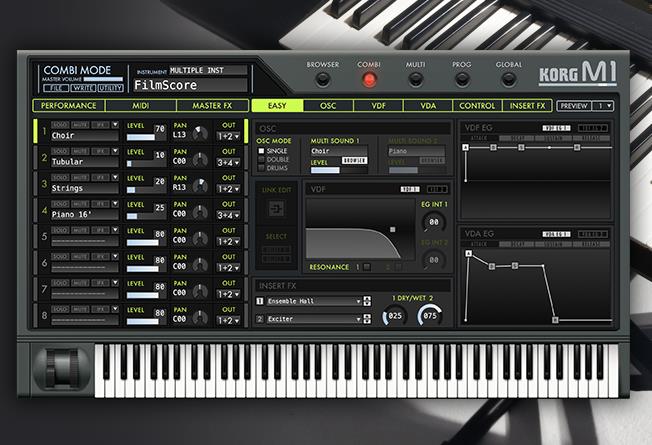Viewport: 652px width, 445px height.
Task: Switch to Browser mode with its round button
Action: [x=323, y=79]
